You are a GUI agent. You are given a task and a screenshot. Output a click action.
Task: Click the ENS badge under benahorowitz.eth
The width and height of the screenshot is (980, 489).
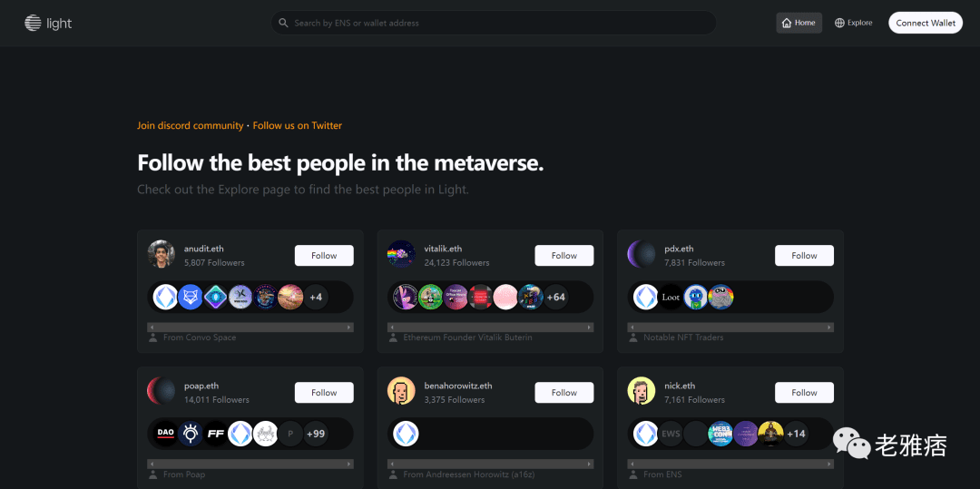pyautogui.click(x=406, y=434)
